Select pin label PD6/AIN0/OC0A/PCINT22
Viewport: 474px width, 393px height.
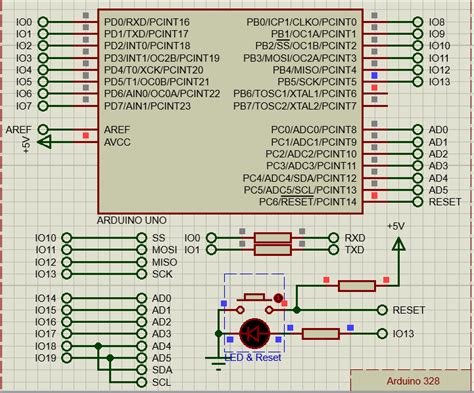[162, 94]
